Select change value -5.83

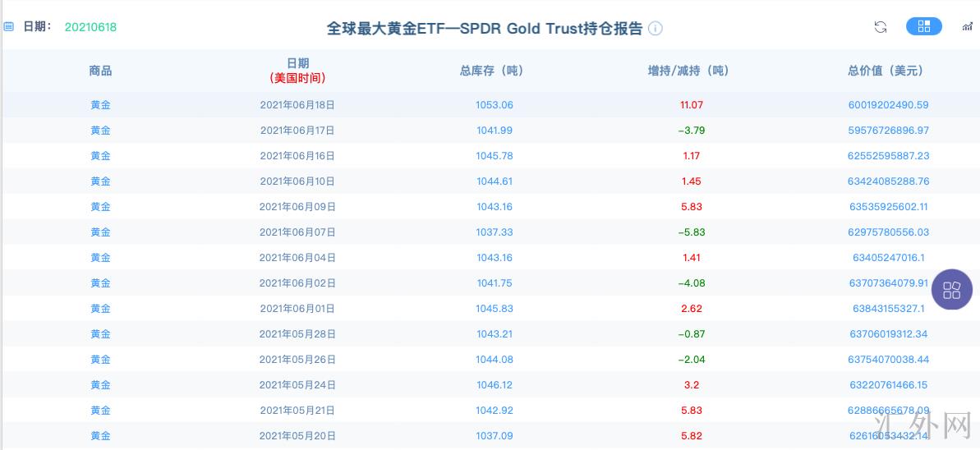coord(691,232)
